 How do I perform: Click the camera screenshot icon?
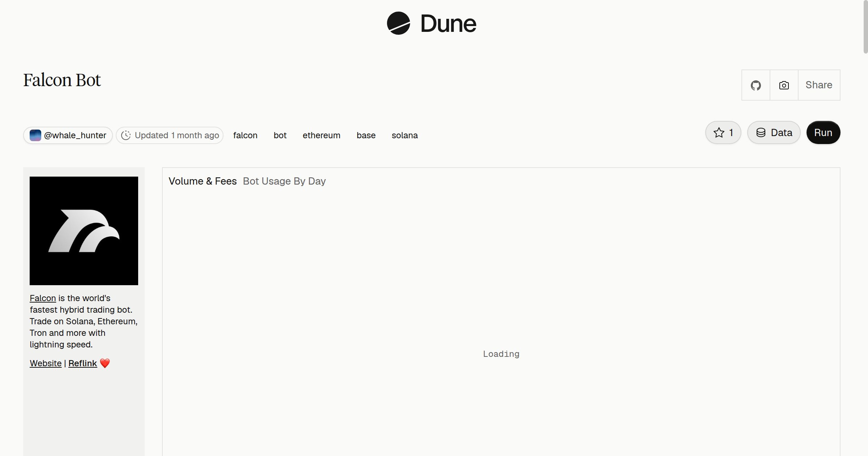coord(784,85)
